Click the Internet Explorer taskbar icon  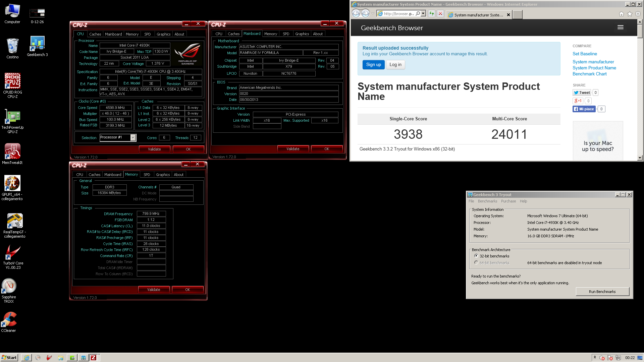point(26,358)
